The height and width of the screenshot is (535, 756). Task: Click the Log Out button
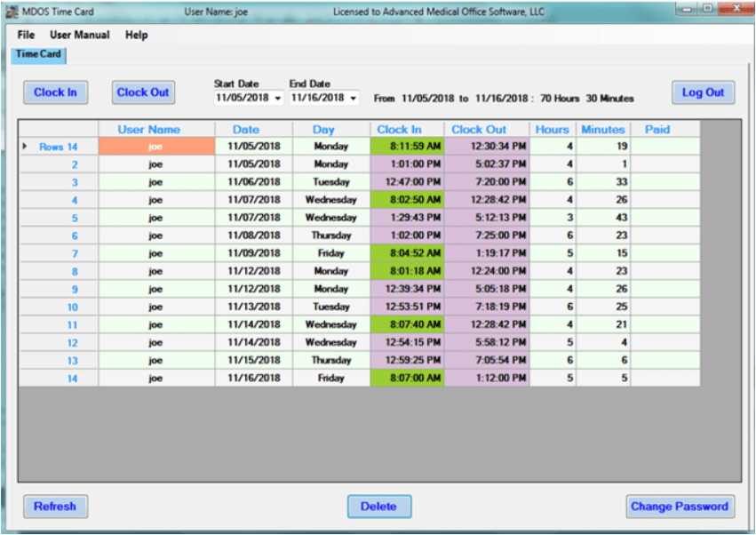703,92
